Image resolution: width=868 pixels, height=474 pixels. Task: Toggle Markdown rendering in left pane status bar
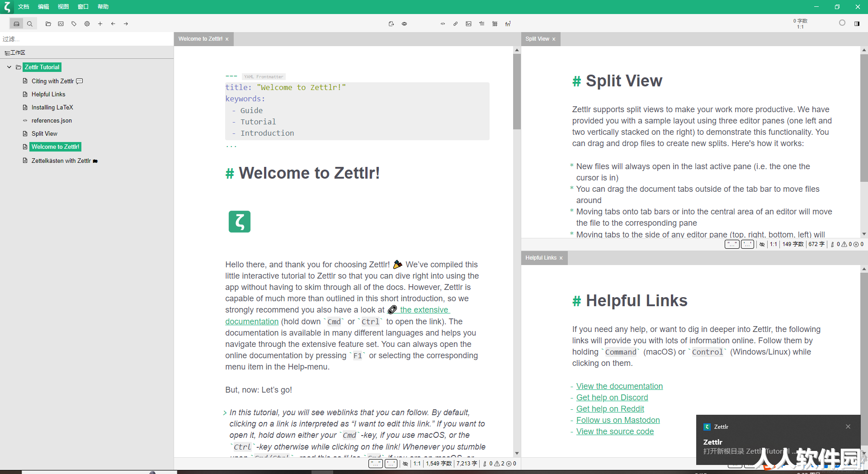point(406,464)
